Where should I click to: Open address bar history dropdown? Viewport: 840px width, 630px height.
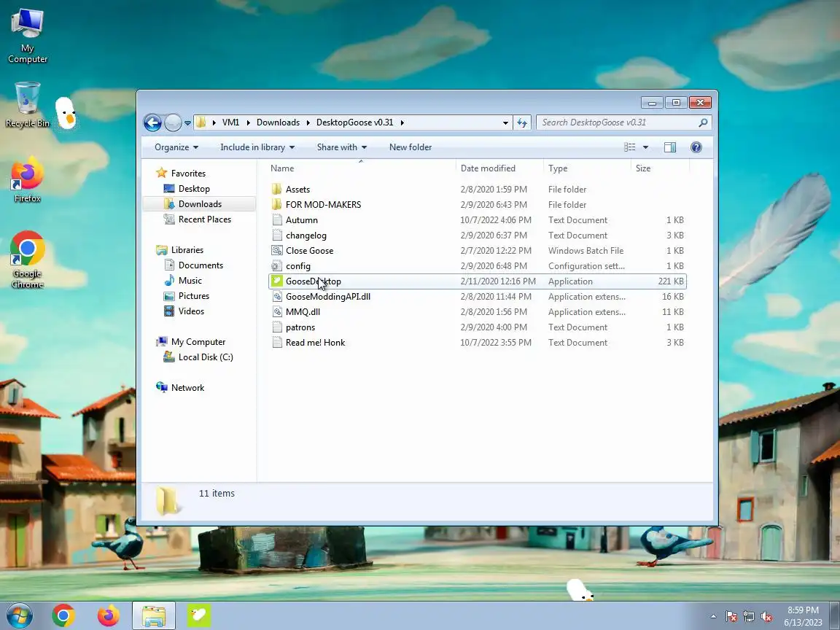point(505,122)
